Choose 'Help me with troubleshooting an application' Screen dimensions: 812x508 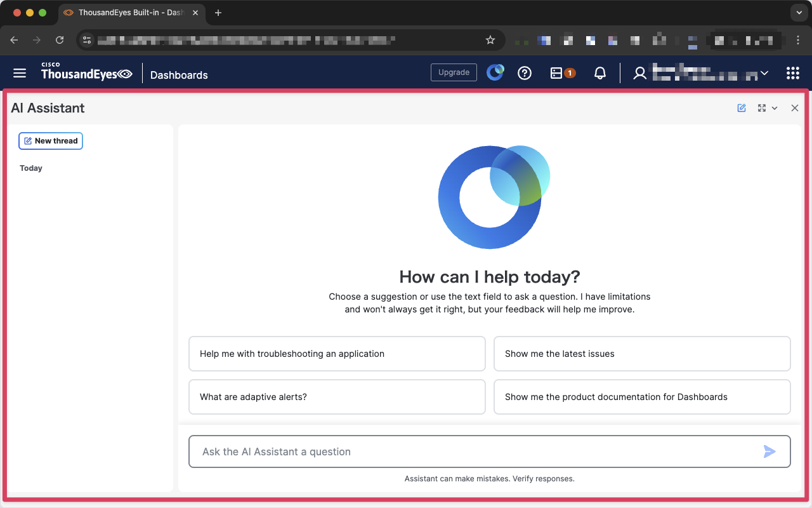(337, 354)
